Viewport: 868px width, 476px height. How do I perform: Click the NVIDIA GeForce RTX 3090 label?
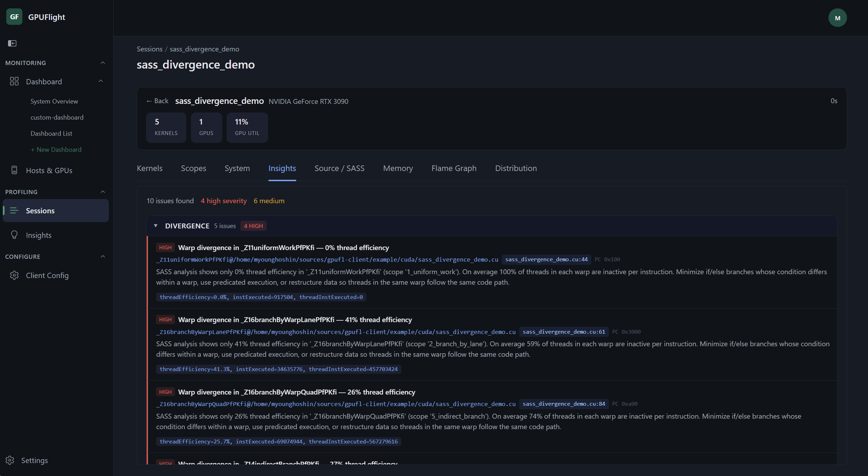309,101
